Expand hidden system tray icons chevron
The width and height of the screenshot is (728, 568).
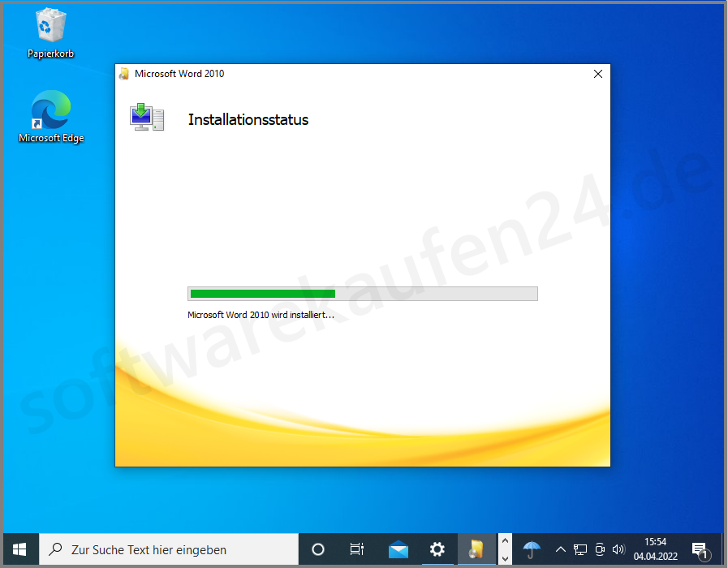(560, 550)
